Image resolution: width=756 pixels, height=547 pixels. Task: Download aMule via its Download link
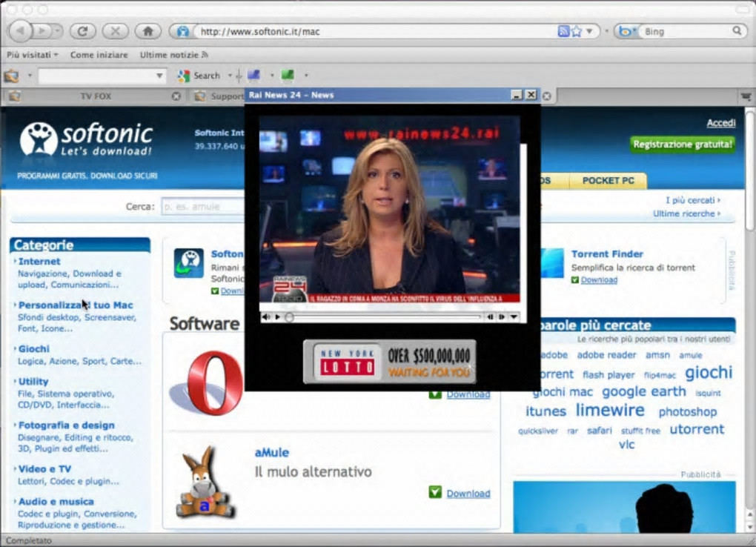pyautogui.click(x=468, y=494)
